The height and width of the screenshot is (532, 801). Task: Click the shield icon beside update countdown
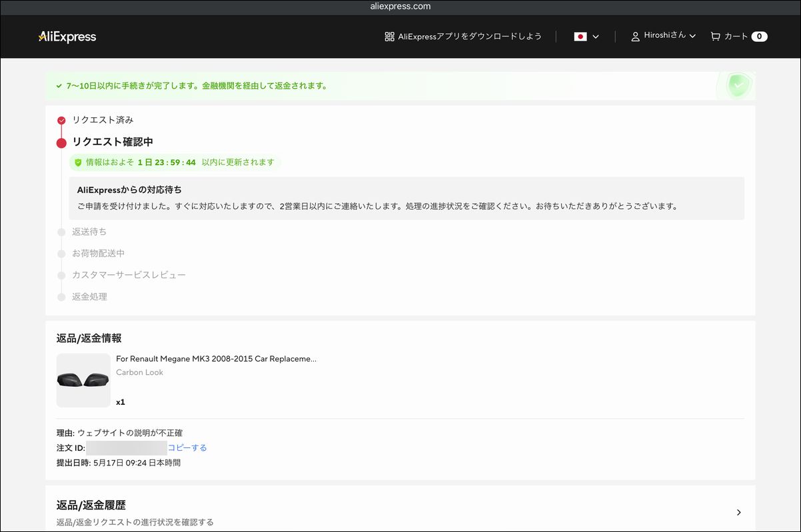click(x=78, y=162)
